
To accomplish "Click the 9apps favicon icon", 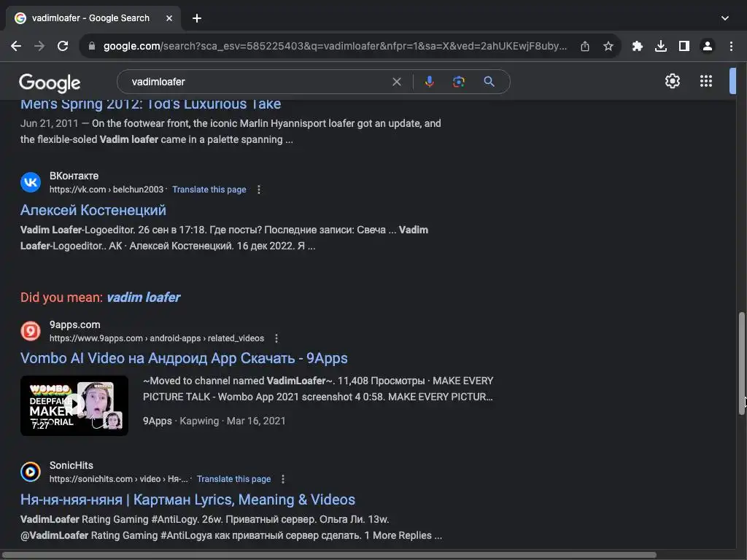I will (x=31, y=331).
